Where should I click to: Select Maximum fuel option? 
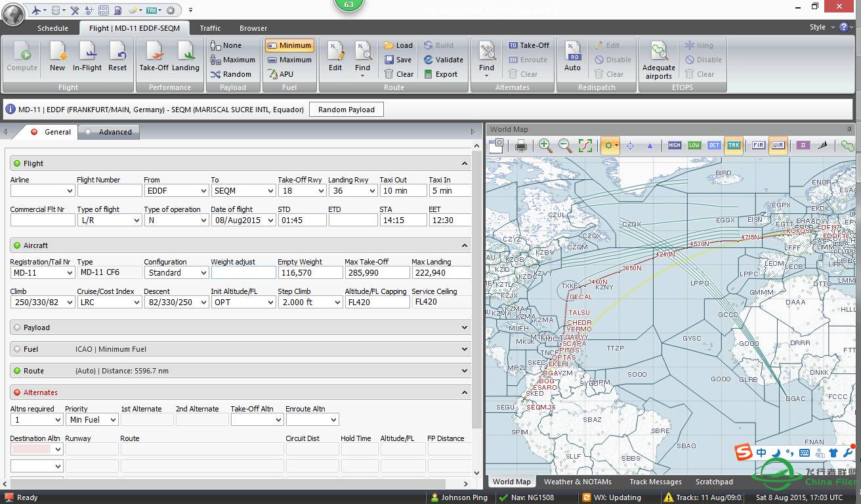click(289, 60)
